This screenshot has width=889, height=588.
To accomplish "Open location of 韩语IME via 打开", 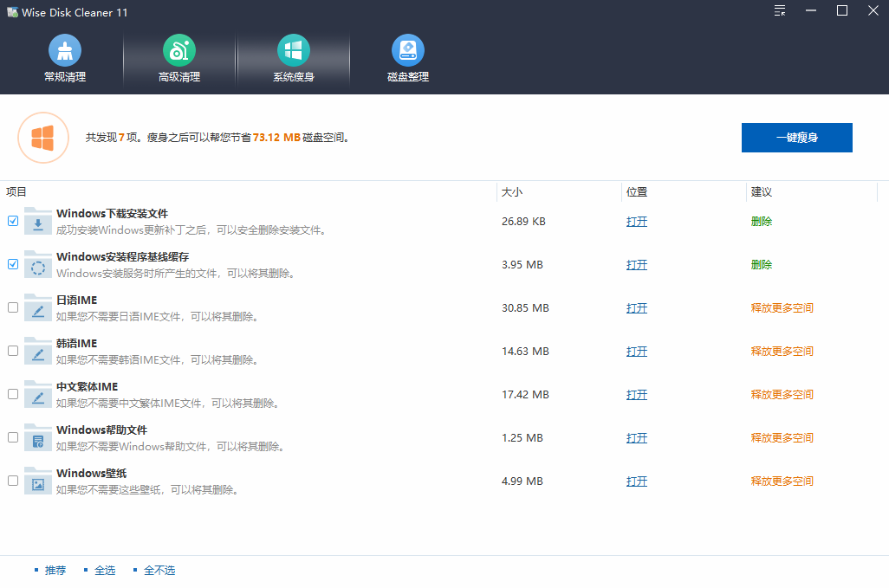I will (637, 351).
